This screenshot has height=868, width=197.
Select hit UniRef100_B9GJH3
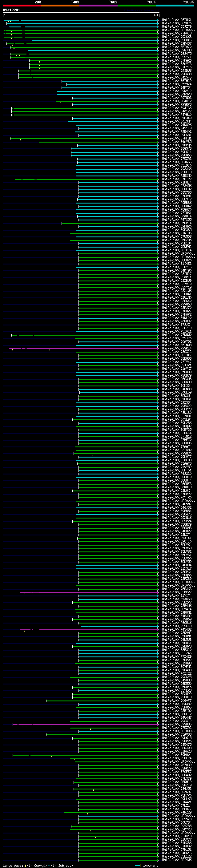click(177, 50)
